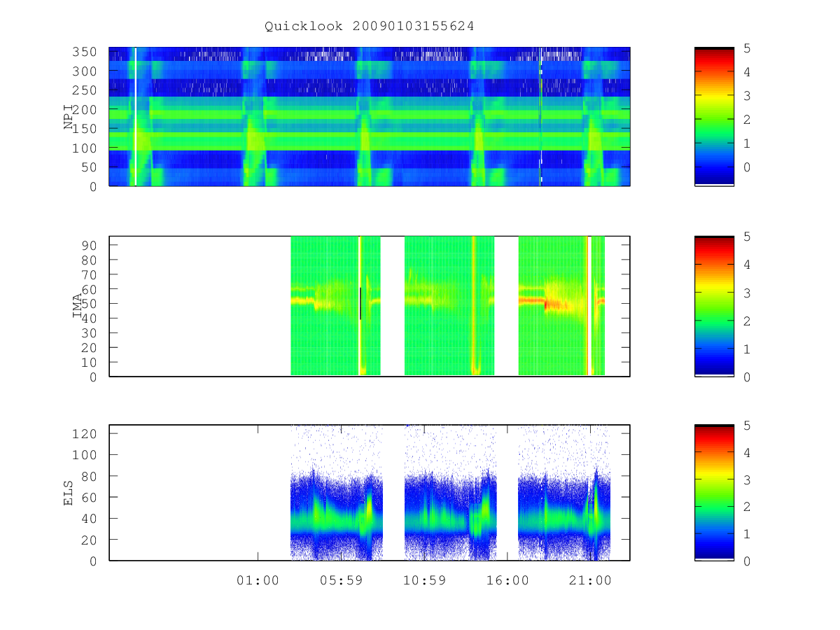Click the 3 label on NPI colorbar
840x630 pixels.
pyautogui.click(x=746, y=95)
